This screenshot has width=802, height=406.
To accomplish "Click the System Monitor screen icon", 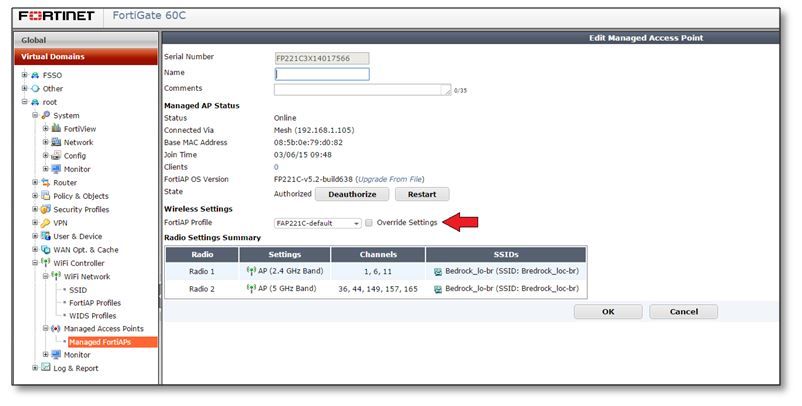I will [x=56, y=169].
